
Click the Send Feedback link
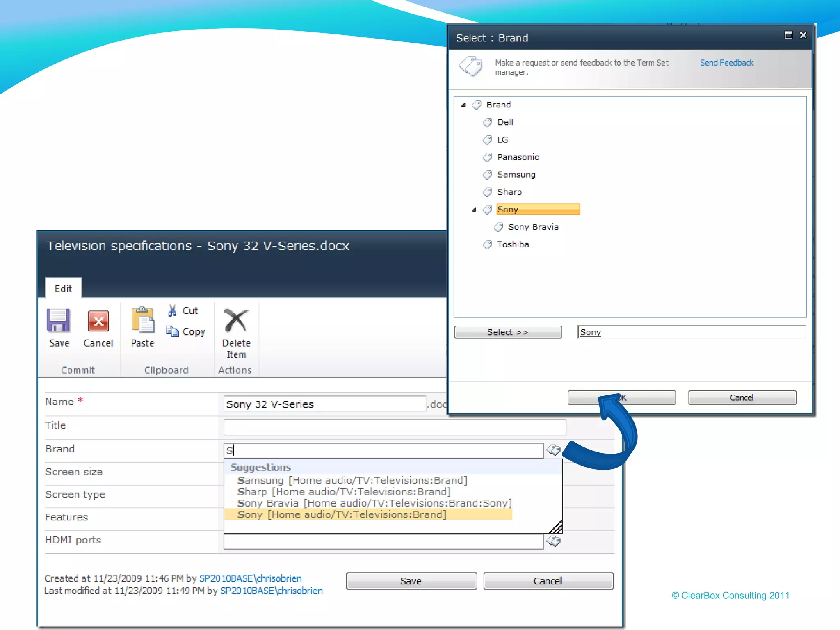tap(726, 63)
